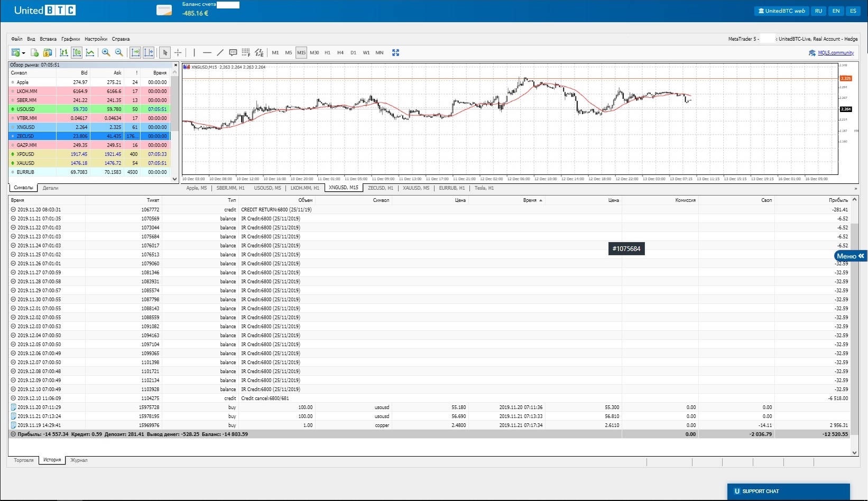Click the new chart icon in toolbar

pyautogui.click(x=15, y=52)
